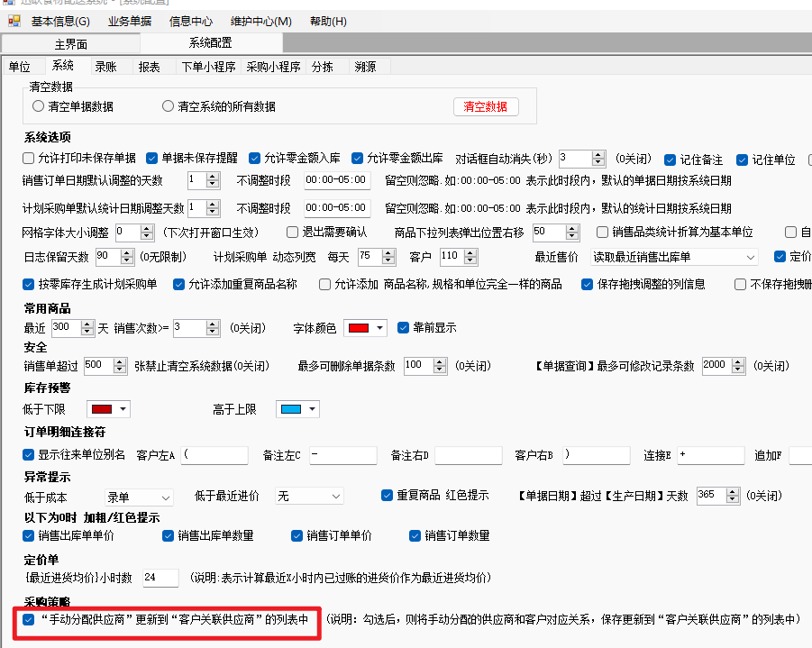Toggle 允许零金额出库 checkbox
The height and width of the screenshot is (648, 812).
357,158
